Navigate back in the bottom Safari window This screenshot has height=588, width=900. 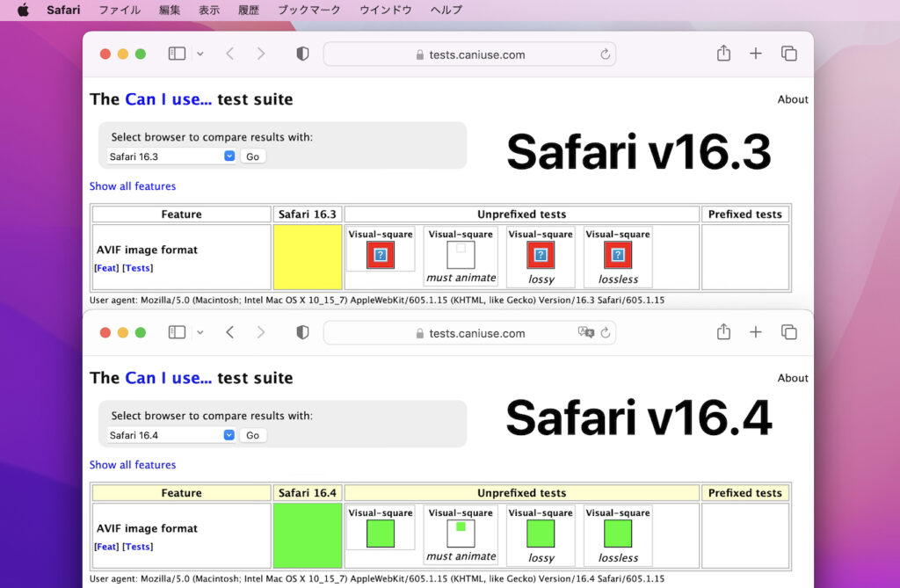(229, 331)
